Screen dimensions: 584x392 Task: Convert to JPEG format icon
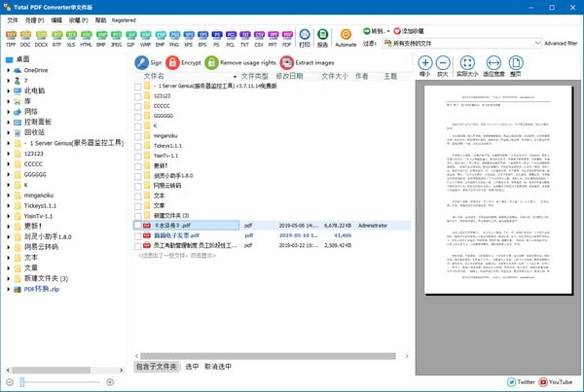tap(116, 35)
